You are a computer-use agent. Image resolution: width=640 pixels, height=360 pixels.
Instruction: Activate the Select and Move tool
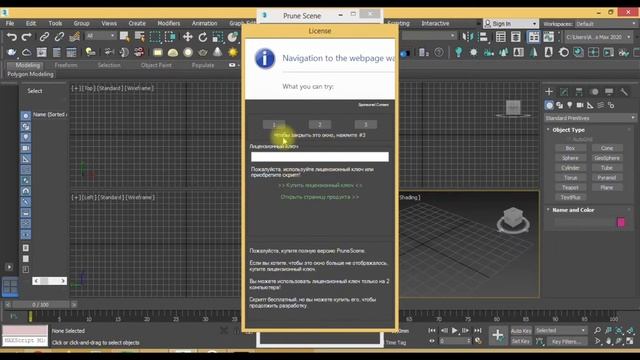(187, 37)
